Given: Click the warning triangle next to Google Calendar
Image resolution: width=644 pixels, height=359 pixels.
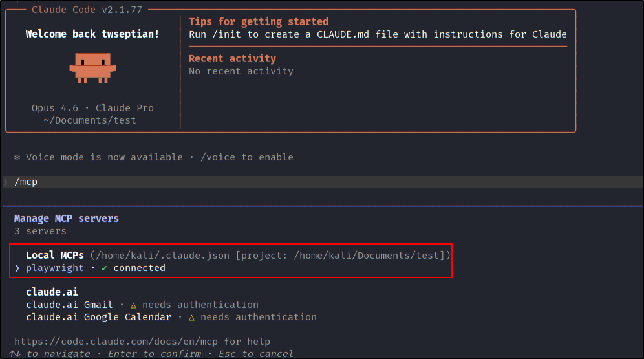Looking at the screenshot, I should (191, 318).
